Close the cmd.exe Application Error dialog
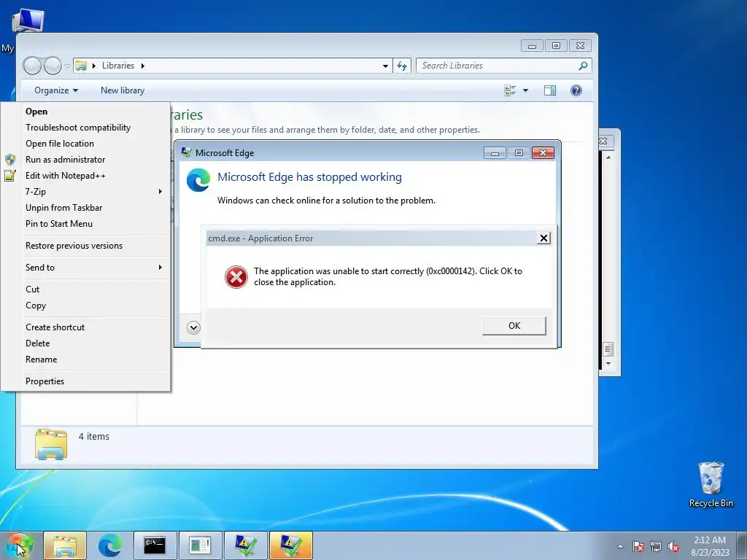747x560 pixels. click(543, 238)
